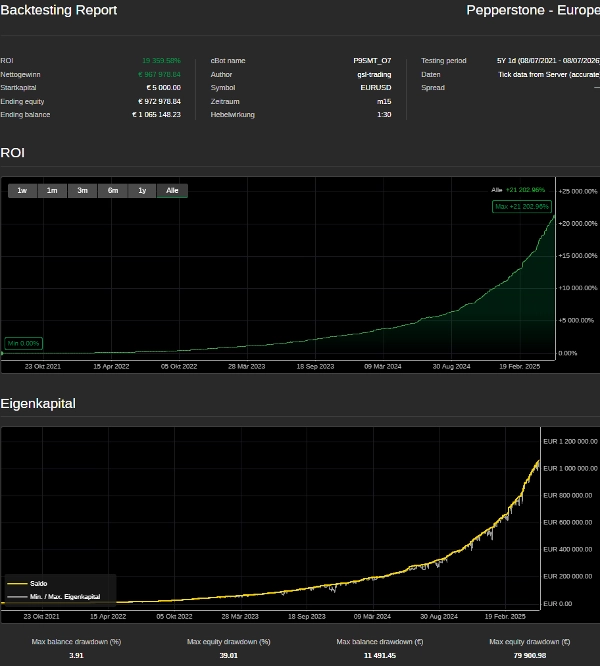
Task: Click the Backtesting Report heading
Action: [59, 10]
